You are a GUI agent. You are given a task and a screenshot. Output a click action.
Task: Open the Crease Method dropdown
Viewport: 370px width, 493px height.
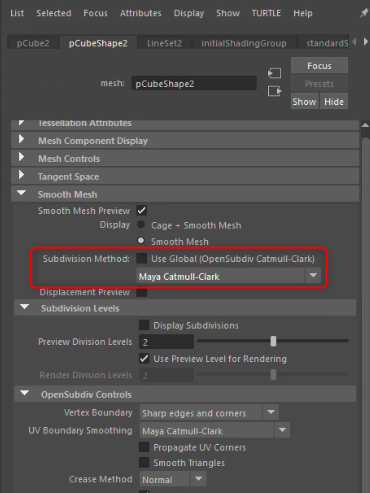click(x=172, y=479)
